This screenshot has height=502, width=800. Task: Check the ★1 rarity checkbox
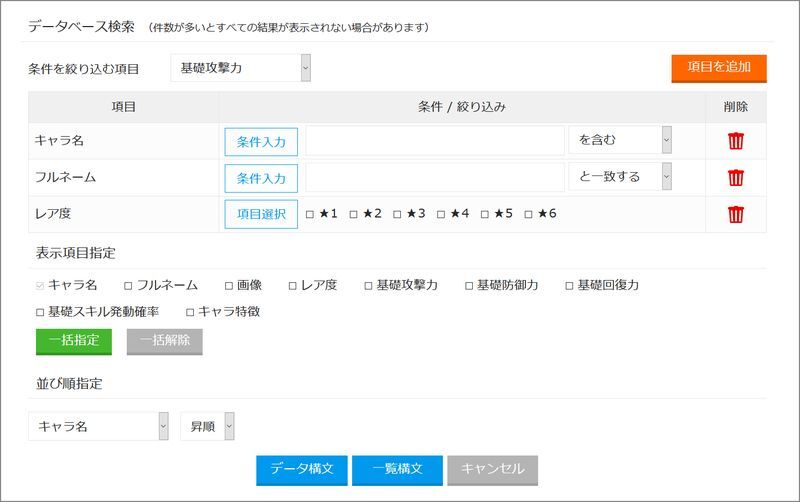pyautogui.click(x=310, y=214)
